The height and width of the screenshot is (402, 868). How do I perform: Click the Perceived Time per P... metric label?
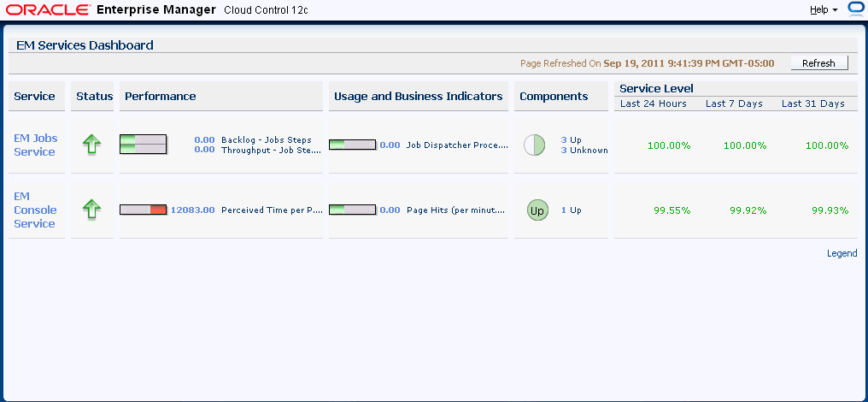click(x=272, y=210)
